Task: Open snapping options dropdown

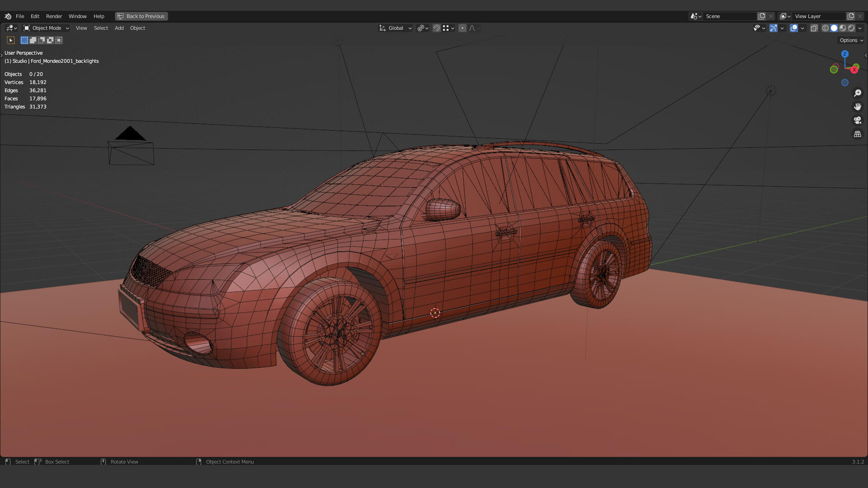Action: point(448,28)
